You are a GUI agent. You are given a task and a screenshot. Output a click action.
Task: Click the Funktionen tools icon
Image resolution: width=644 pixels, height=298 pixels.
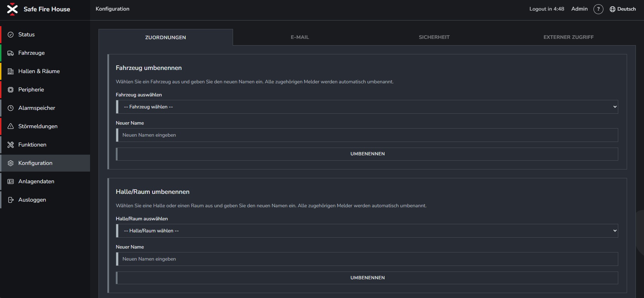(11, 145)
